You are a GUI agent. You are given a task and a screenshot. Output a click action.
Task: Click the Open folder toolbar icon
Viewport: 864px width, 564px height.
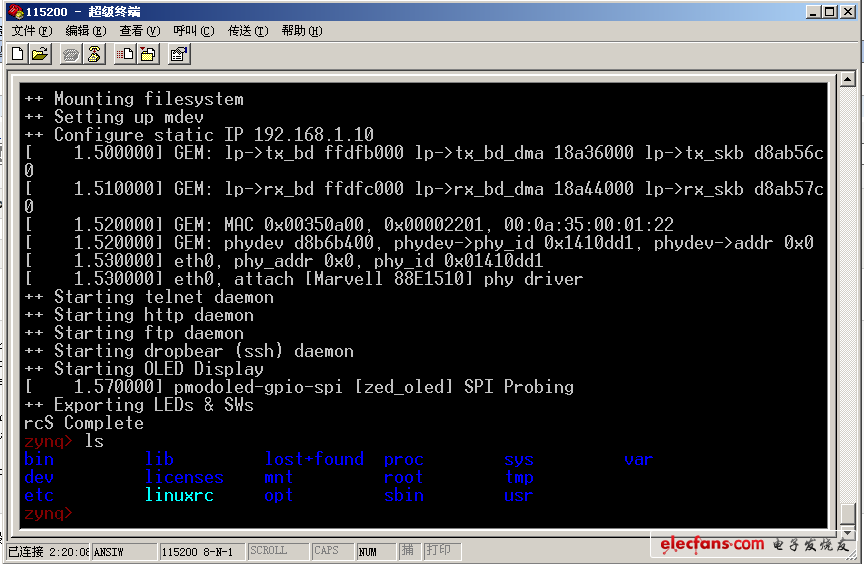[40, 54]
